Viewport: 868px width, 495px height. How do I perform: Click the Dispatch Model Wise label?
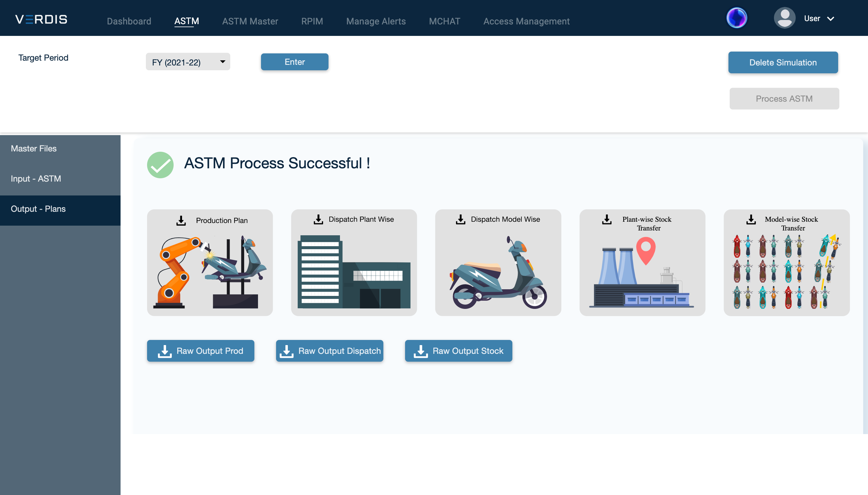click(505, 219)
